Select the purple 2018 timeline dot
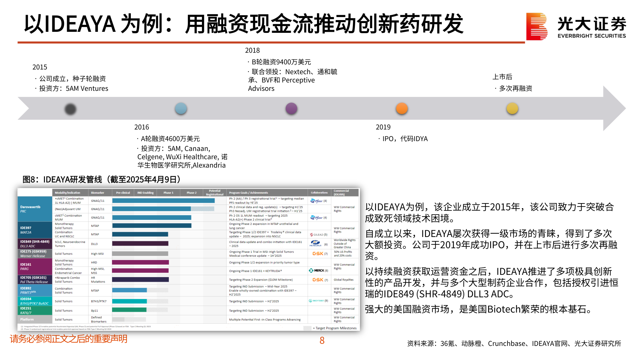Screen dimensions: 644x362 (x=291, y=108)
